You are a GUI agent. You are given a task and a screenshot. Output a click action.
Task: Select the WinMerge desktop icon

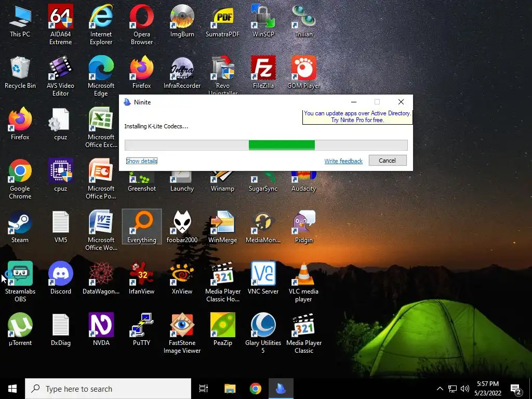click(x=222, y=227)
